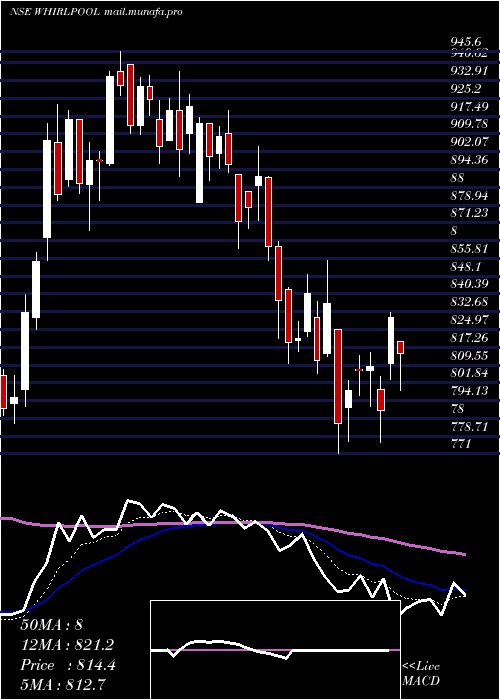Click the 832.68 price axis label

[x=469, y=302]
